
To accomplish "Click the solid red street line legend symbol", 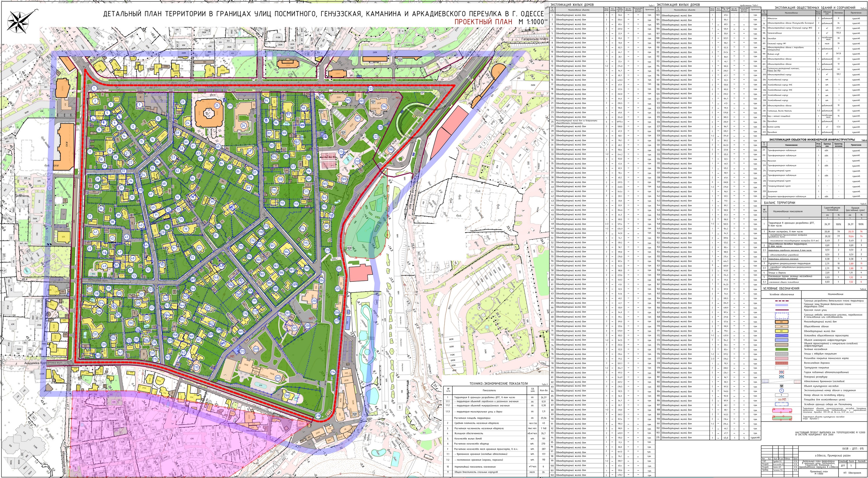I will tap(782, 310).
